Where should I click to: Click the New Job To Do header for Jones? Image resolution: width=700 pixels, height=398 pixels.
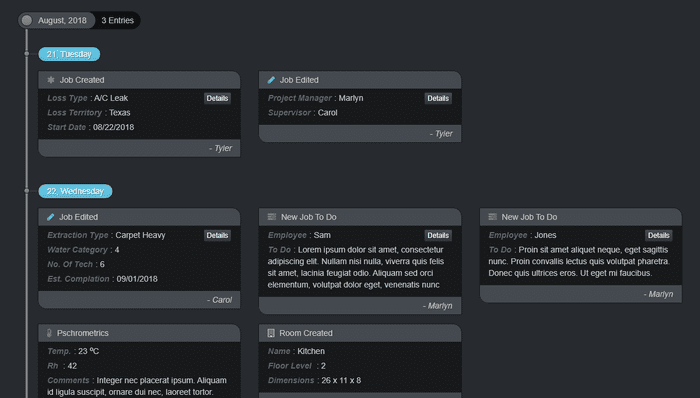(581, 217)
